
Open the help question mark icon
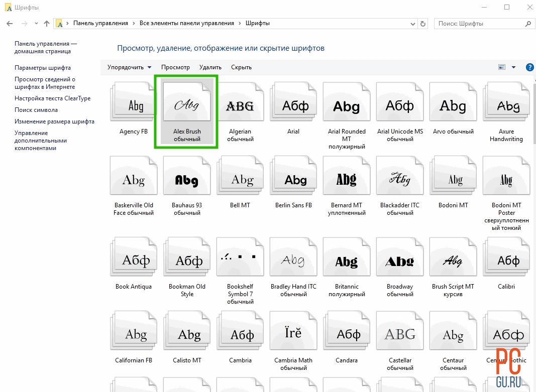[x=529, y=67]
